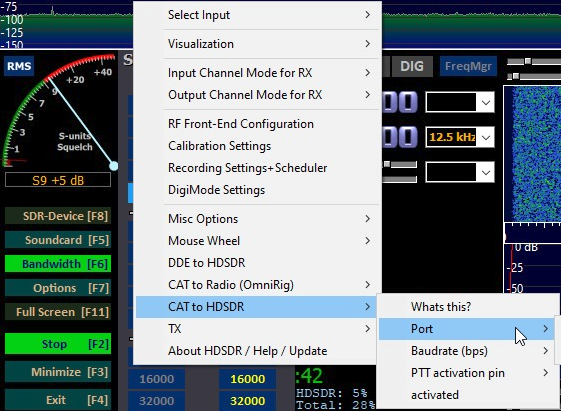This screenshot has width=561, height=411.
Task: Open About HDSDR / Help / Update
Action: [x=257, y=351]
